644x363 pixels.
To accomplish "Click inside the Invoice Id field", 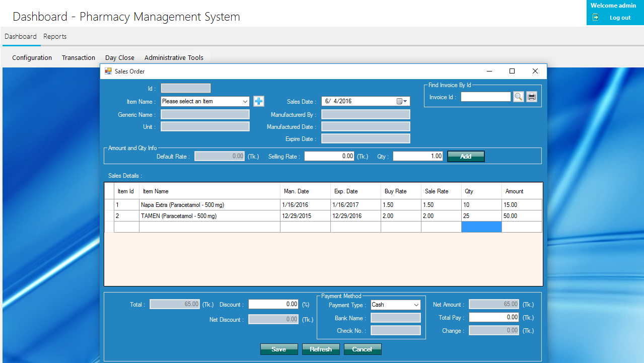I will pos(485,97).
